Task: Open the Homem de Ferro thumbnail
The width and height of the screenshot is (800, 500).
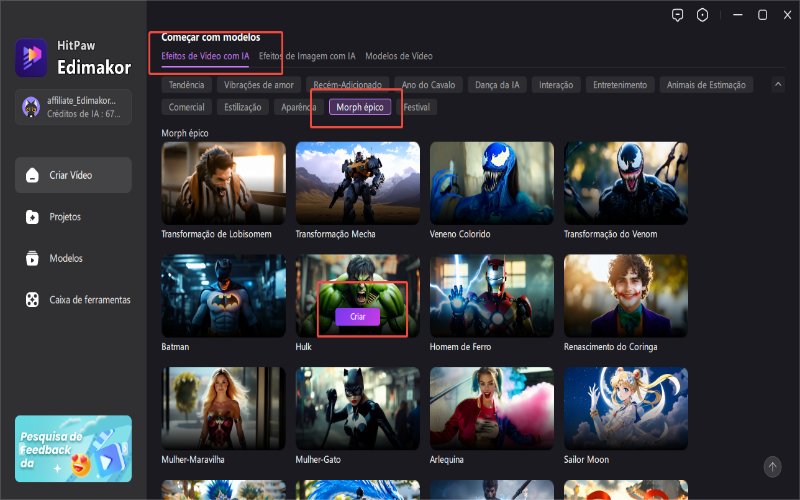Action: pyautogui.click(x=492, y=296)
